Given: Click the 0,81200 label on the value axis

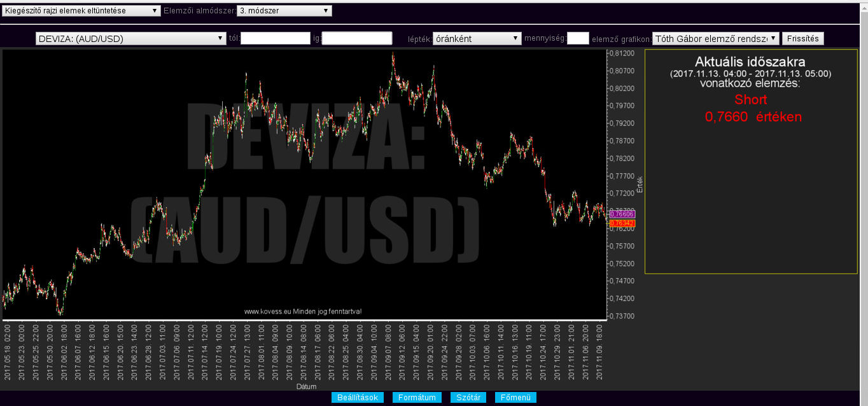Looking at the screenshot, I should pyautogui.click(x=621, y=54).
